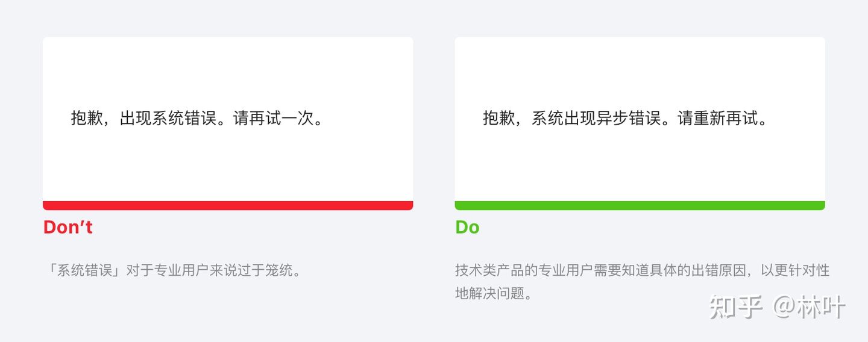Select the red bar under left card
868x342 pixels.
click(228, 205)
